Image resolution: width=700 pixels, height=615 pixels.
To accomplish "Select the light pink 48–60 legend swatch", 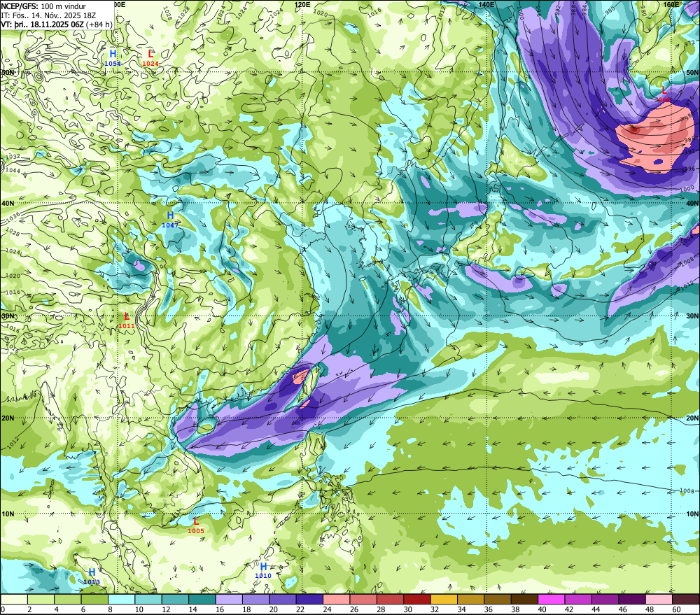I will point(659,599).
